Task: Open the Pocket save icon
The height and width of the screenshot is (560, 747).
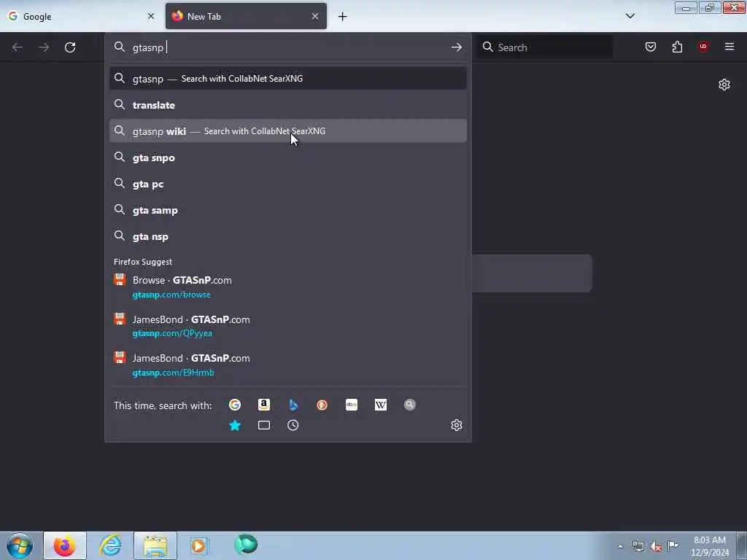Action: [x=650, y=47]
